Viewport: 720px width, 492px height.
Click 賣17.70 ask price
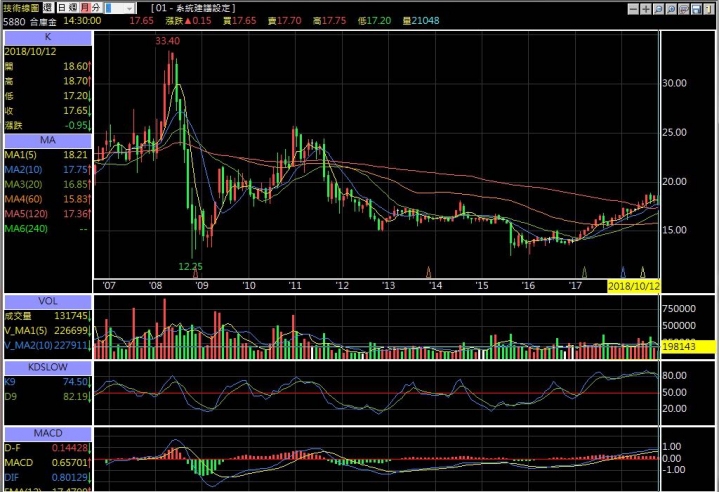tap(284, 21)
